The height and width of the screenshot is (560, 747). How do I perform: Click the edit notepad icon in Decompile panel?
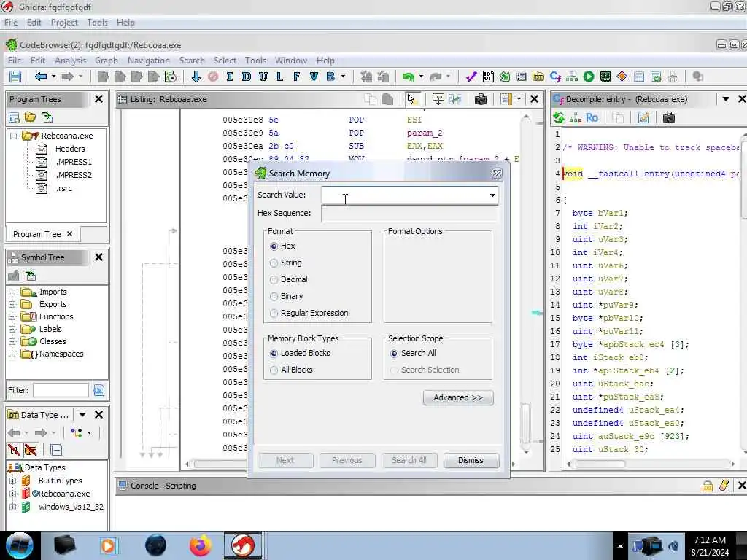(643, 117)
